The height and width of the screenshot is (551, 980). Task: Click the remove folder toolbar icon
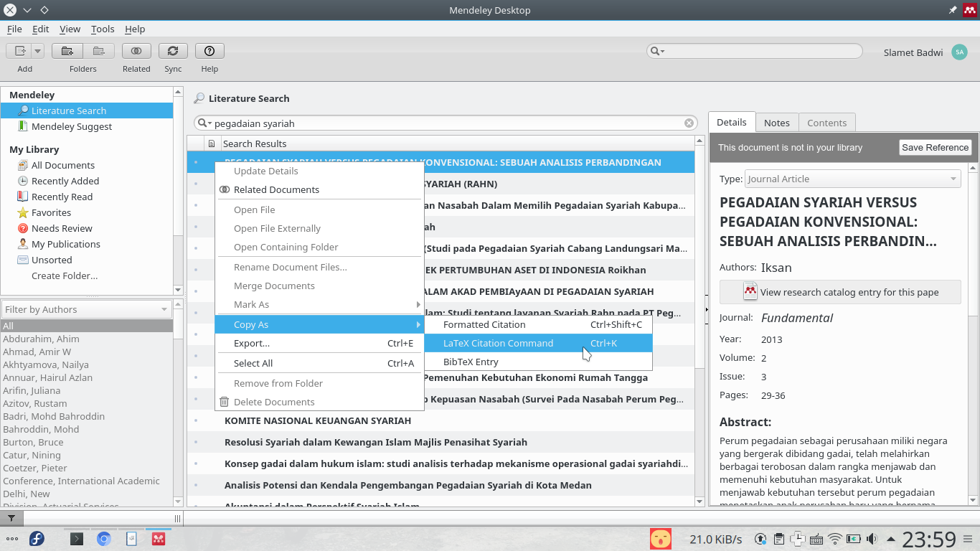[99, 51]
